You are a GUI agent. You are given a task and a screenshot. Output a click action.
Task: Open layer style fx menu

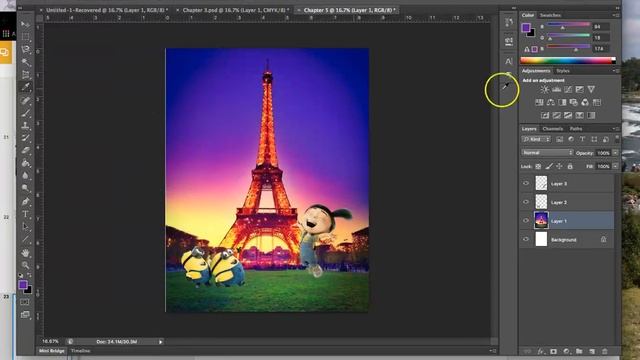[x=541, y=351]
